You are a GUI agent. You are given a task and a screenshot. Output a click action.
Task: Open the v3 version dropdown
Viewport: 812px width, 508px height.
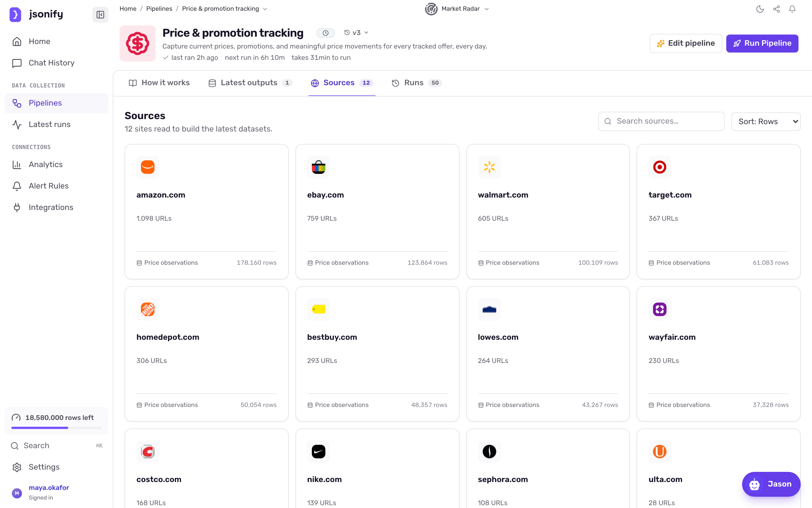[x=356, y=32]
